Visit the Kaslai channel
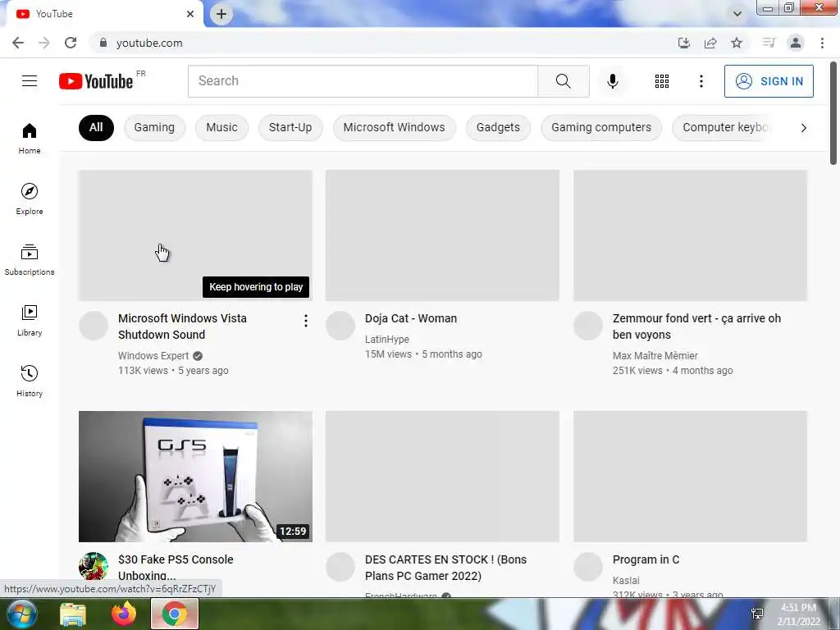840x630 pixels. coord(626,580)
